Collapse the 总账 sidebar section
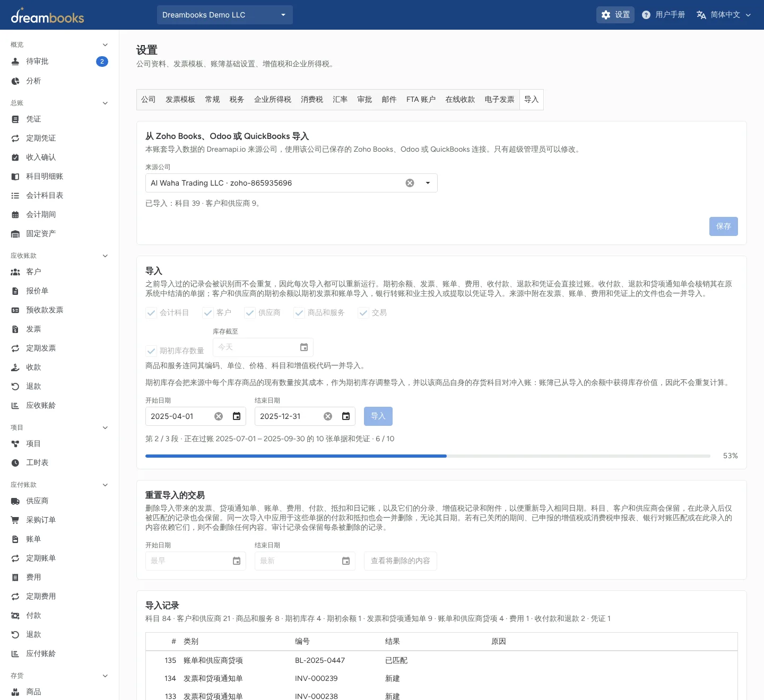This screenshot has height=700, width=764. pos(105,103)
